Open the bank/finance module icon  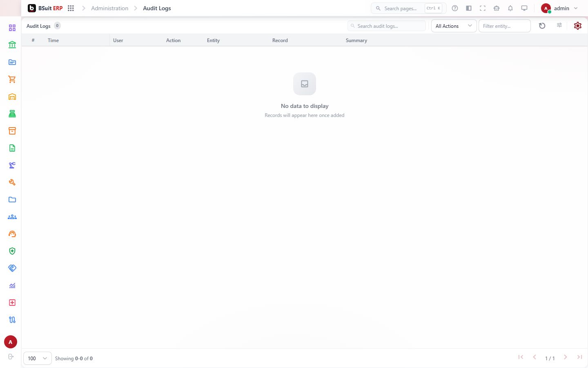12,45
